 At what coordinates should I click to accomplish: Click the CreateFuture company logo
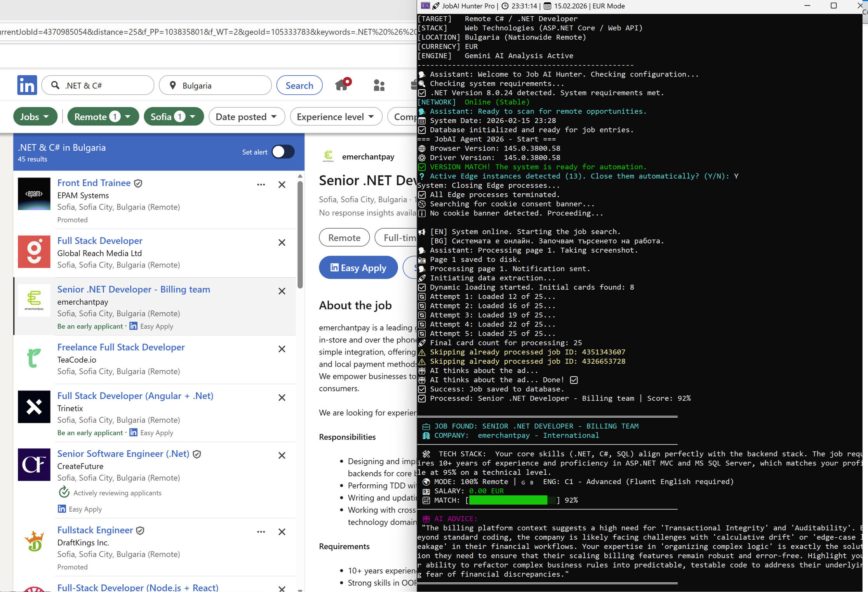pyautogui.click(x=34, y=465)
